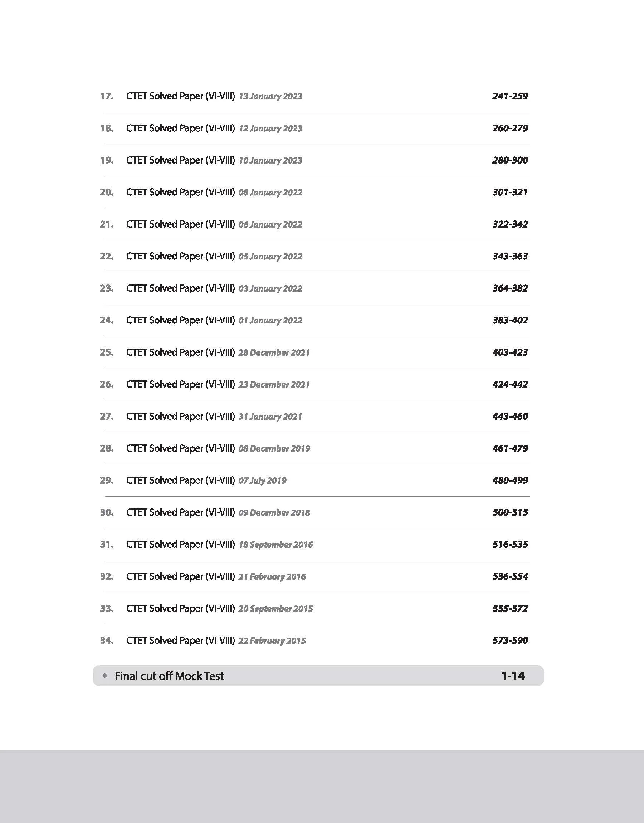The image size is (644, 823).
Task: Select page range 383-402
Action: coord(510,321)
